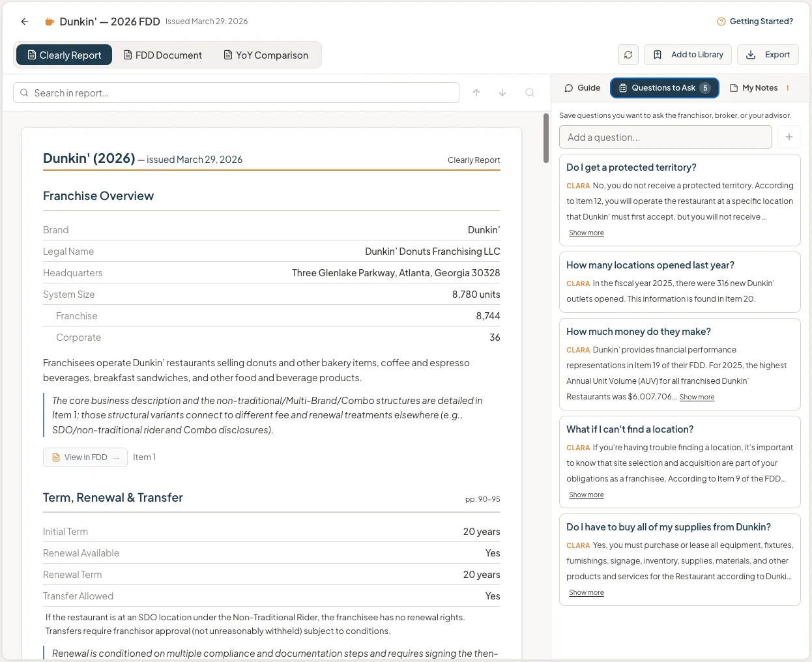Add this report to Library
812x662 pixels.
coord(688,55)
